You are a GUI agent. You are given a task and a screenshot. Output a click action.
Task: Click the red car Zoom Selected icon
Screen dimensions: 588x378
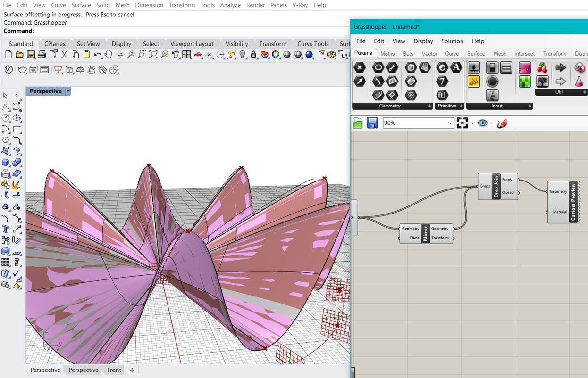click(x=198, y=55)
